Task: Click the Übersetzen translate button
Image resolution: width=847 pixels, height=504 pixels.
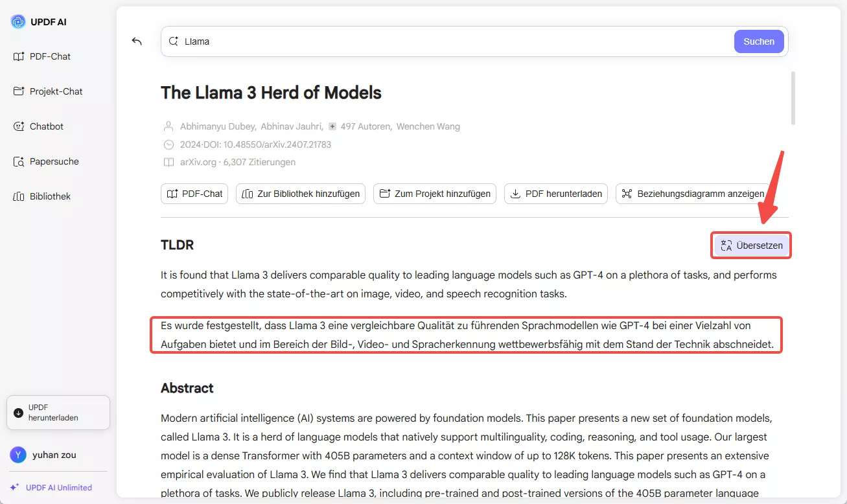Action: [752, 246]
